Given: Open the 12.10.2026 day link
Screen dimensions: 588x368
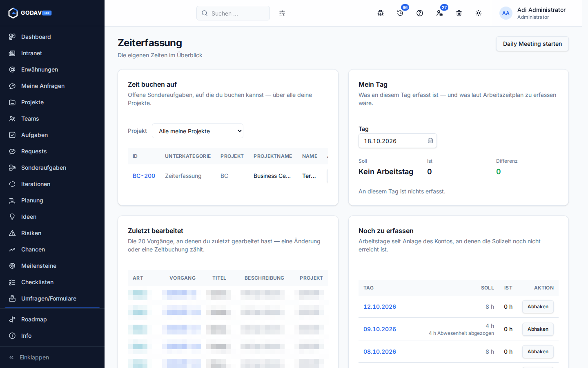Looking at the screenshot, I should [380, 307].
